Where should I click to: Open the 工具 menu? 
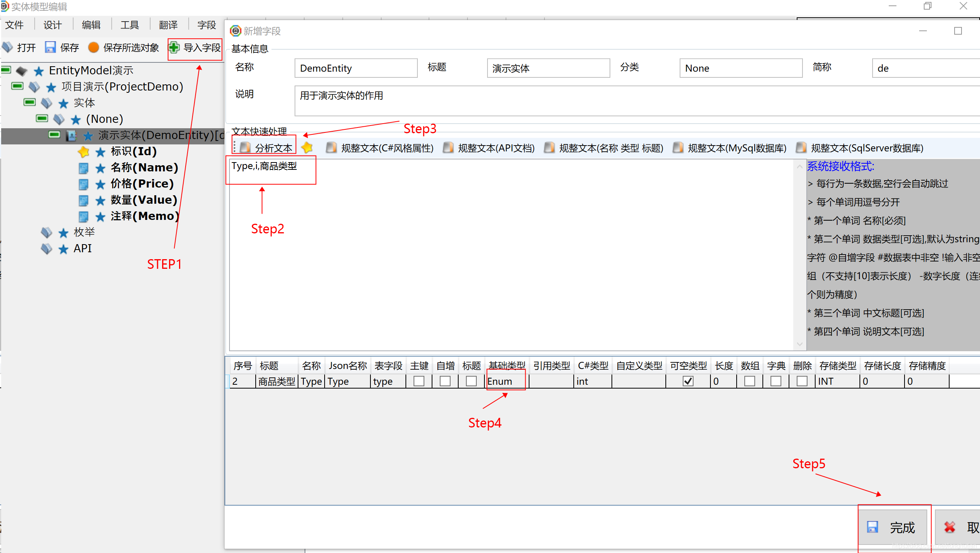(130, 25)
